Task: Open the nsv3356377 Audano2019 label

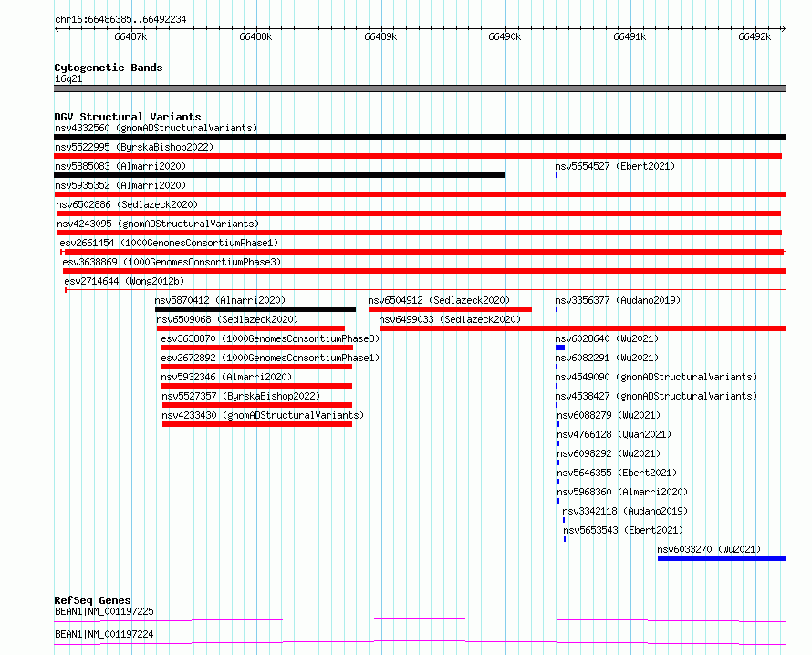Action: click(618, 300)
